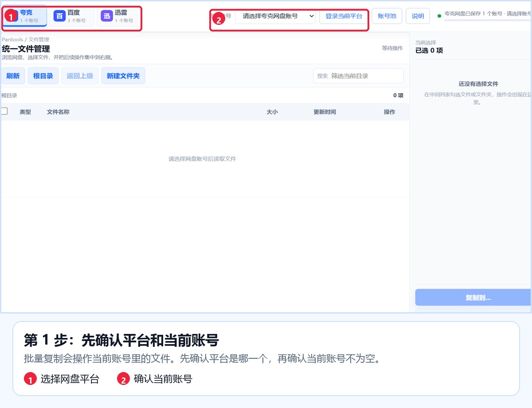532x408 pixels.
Task: Switch to the 迅雷 platform tab
Action: 118,16
